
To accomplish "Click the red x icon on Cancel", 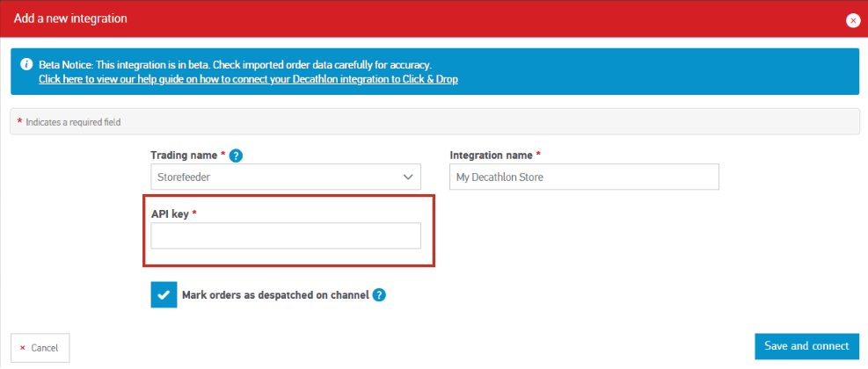I will point(23,348).
